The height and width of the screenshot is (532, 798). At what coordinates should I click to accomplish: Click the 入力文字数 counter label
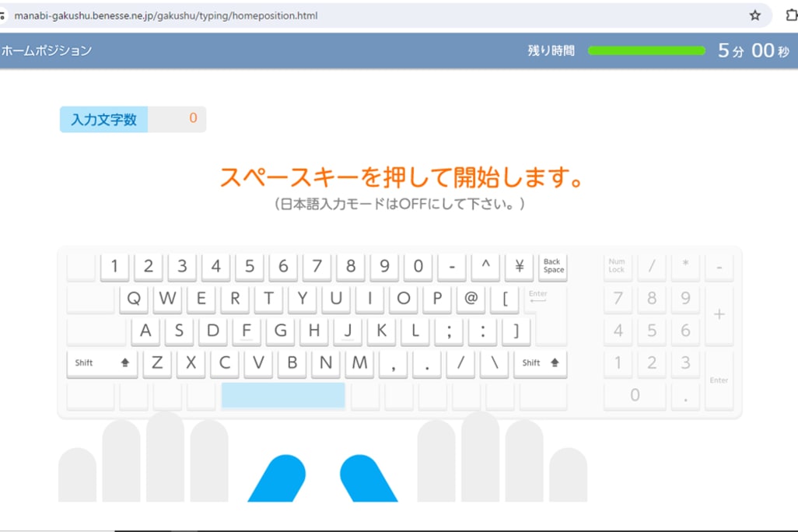point(103,120)
